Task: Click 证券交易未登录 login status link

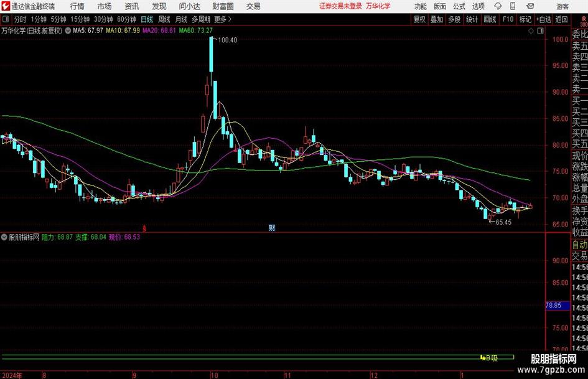Action: click(340, 6)
